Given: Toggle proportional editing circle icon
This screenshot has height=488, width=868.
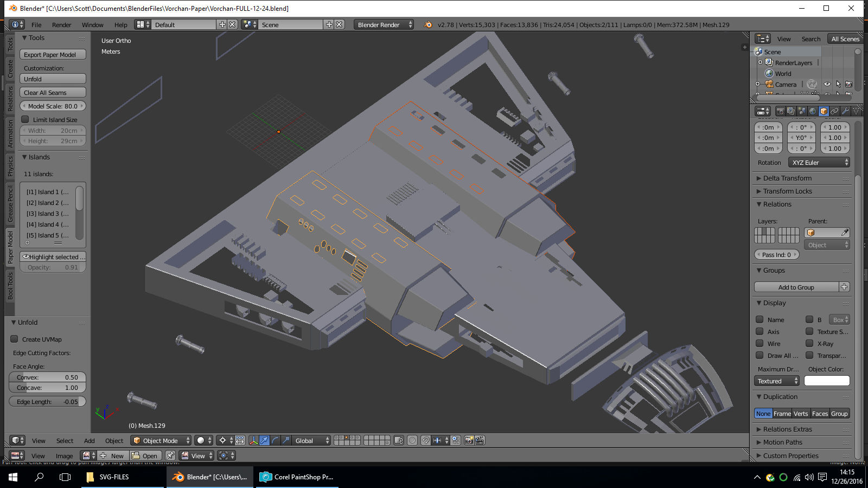Looking at the screenshot, I should [412, 440].
